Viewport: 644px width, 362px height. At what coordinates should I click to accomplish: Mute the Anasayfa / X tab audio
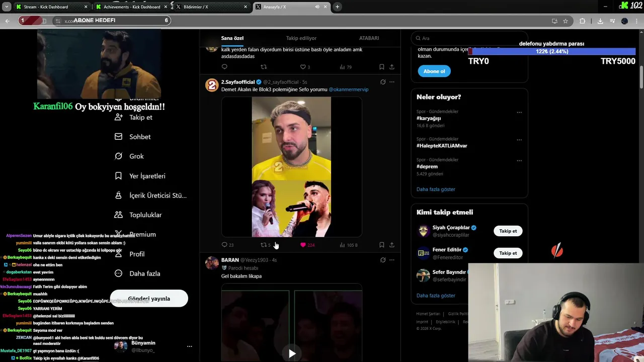point(317,7)
